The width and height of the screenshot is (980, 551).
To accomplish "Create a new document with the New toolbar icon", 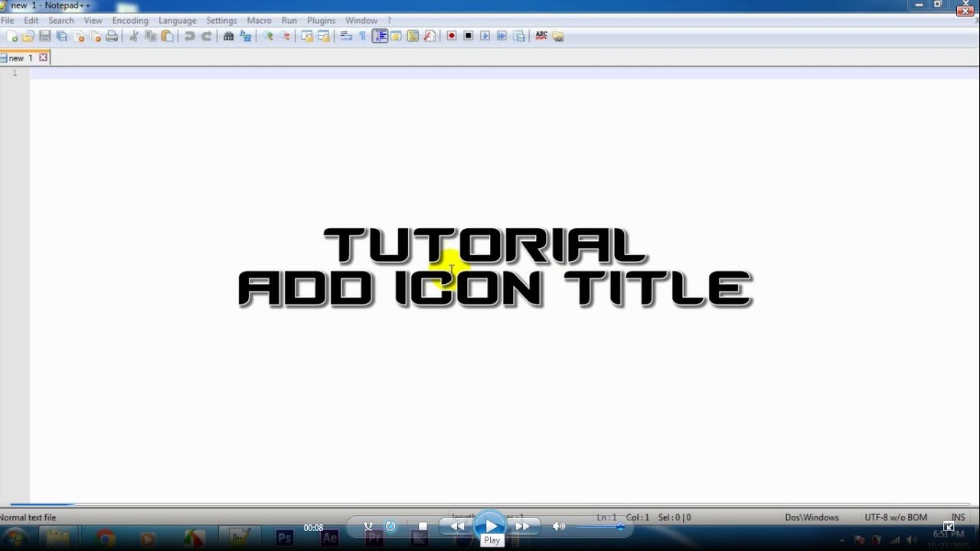I will [11, 36].
